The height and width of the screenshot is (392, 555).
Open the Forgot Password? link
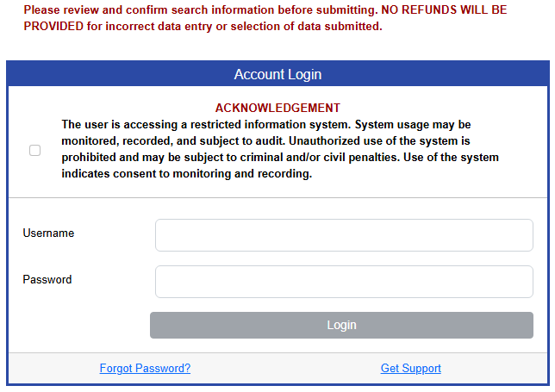tap(145, 369)
